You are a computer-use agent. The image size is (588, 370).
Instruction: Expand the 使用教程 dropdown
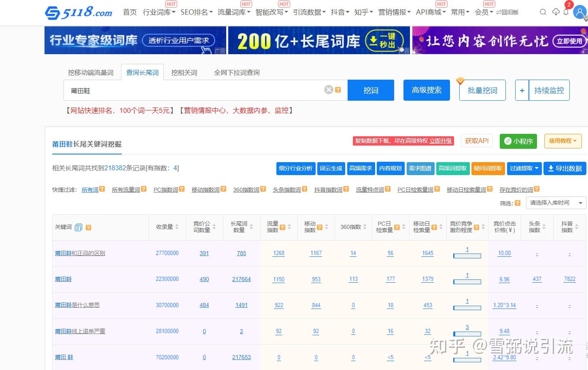coord(563,141)
